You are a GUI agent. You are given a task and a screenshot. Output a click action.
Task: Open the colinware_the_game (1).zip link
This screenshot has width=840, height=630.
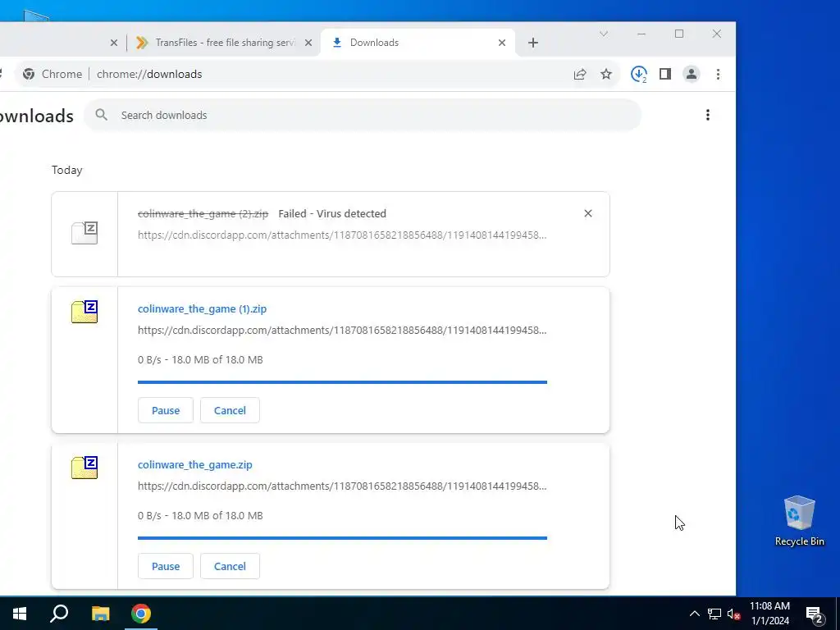(202, 308)
